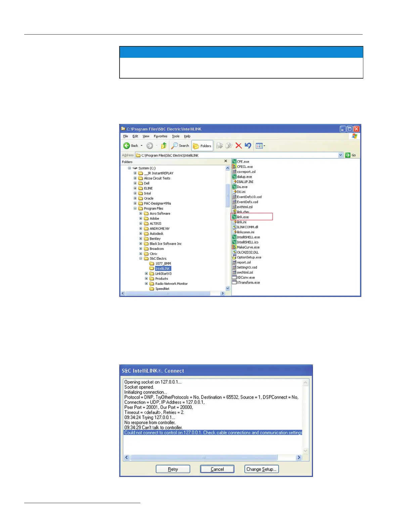Select the dialup.exe file icon
The image size is (411, 532).
pyautogui.click(x=234, y=177)
